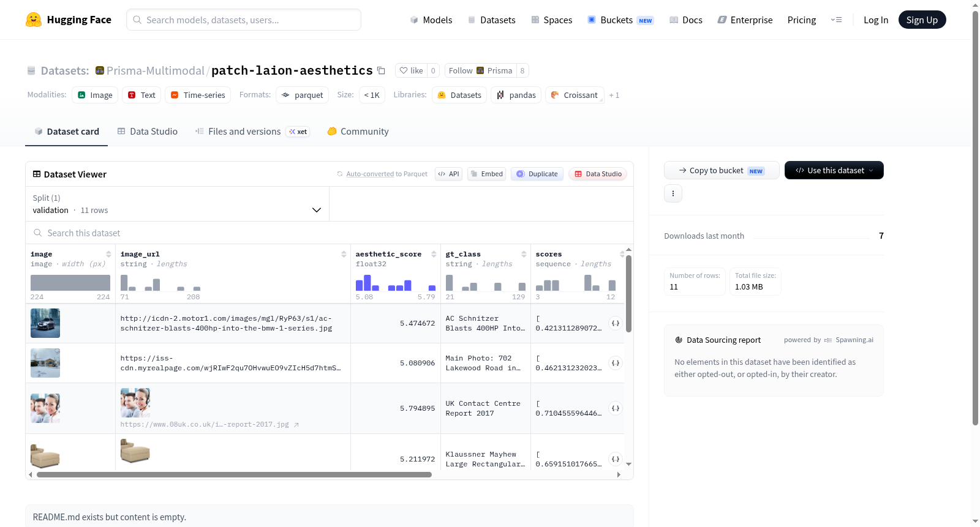Image resolution: width=980 pixels, height=527 pixels.
Task: Open Data Studio from viewer header
Action: (x=597, y=174)
